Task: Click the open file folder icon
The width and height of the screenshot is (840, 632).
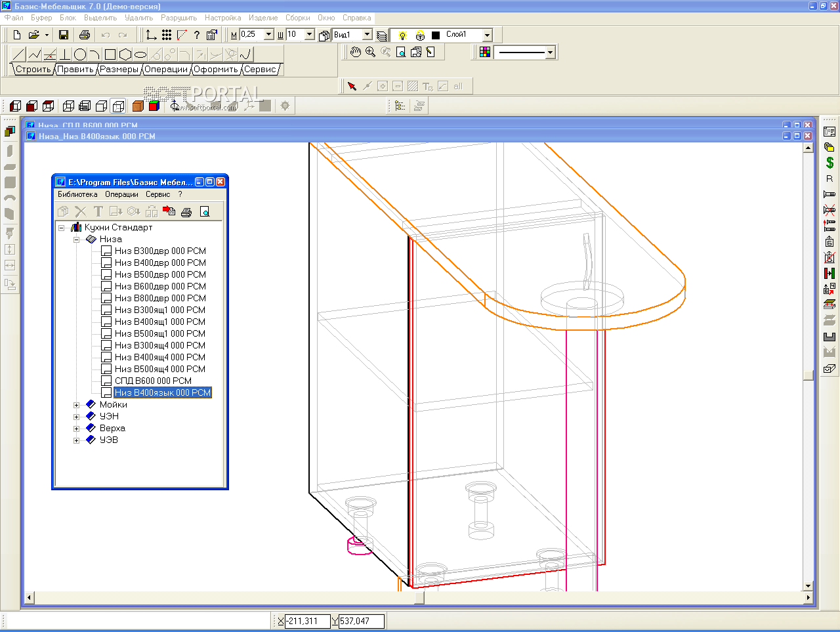Action: tap(33, 35)
